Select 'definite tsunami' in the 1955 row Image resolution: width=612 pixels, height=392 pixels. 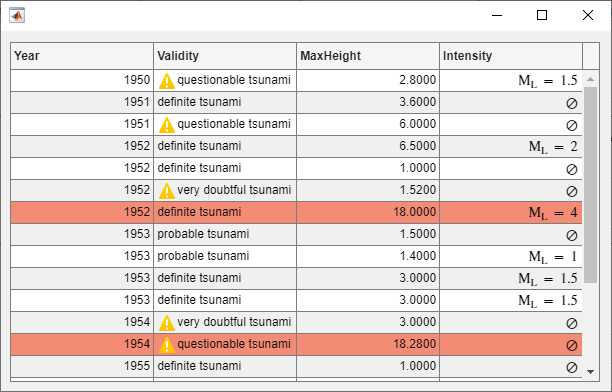pos(199,366)
